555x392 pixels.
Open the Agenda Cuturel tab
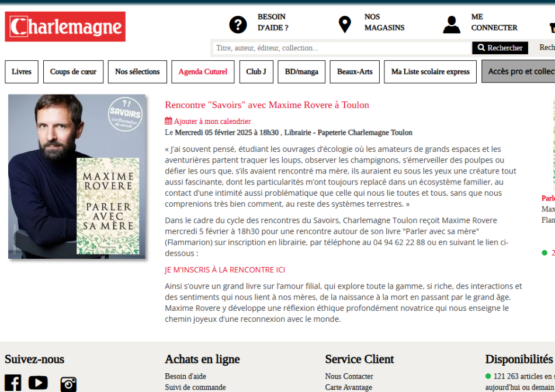[x=203, y=72]
